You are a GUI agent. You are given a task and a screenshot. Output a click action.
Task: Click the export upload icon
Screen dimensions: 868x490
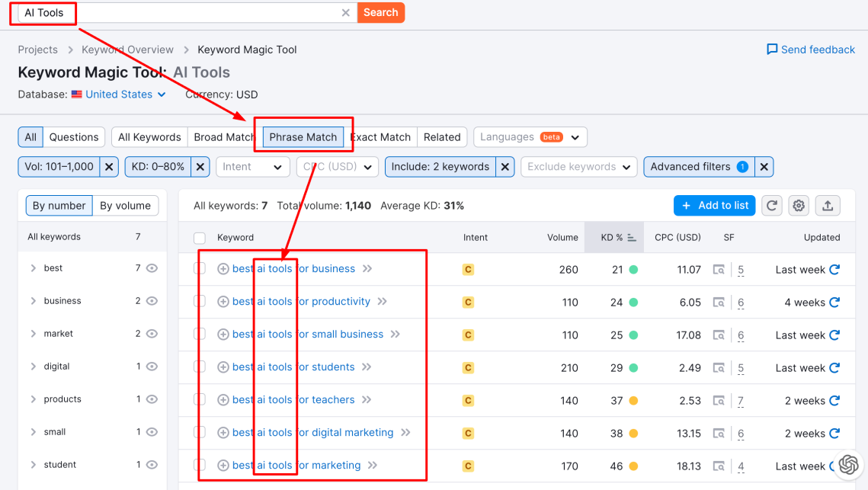click(828, 206)
